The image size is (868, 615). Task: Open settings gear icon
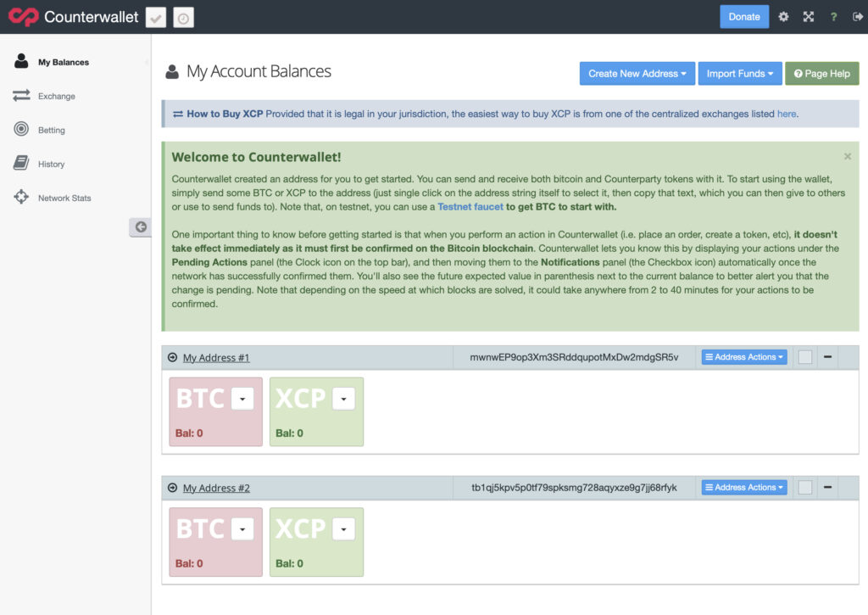[x=783, y=17]
